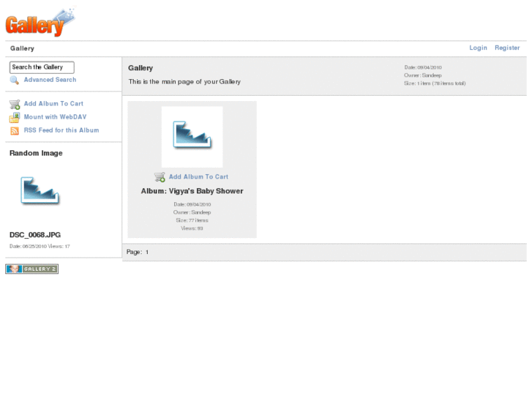Click the Gallery heading in the content header
Image resolution: width=532 pixels, height=399 pixels.
point(141,68)
